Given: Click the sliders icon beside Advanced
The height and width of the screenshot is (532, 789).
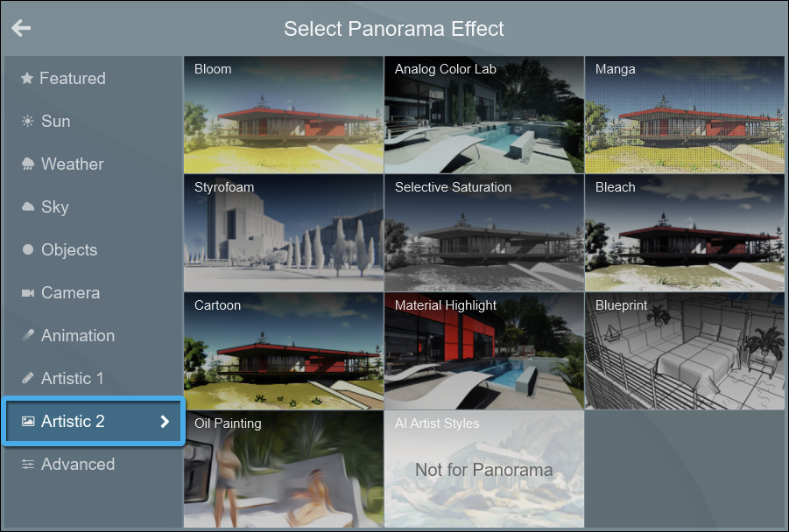Looking at the screenshot, I should point(28,464).
